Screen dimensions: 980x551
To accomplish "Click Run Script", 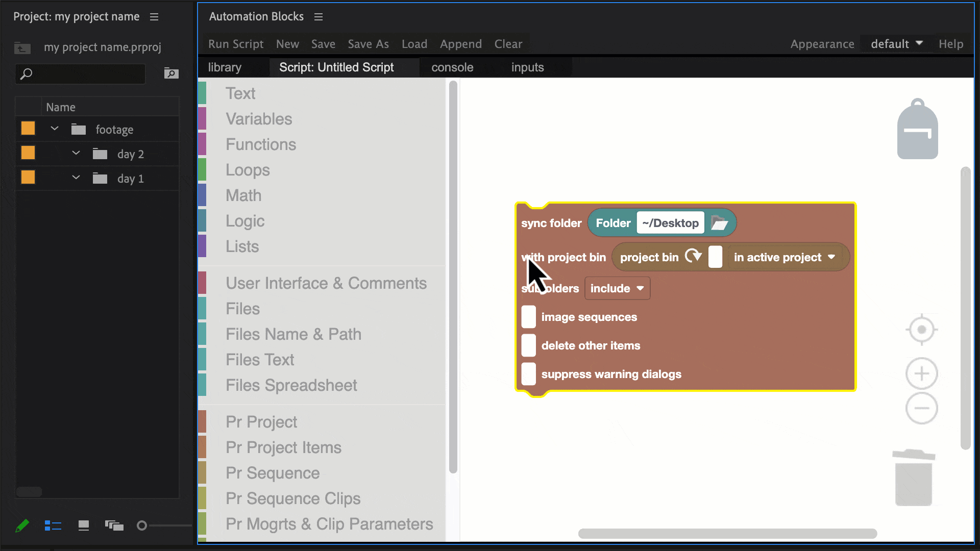I will (x=236, y=44).
